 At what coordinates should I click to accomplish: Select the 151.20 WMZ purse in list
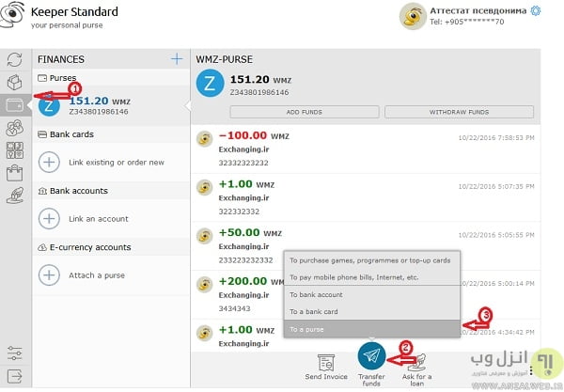point(111,105)
